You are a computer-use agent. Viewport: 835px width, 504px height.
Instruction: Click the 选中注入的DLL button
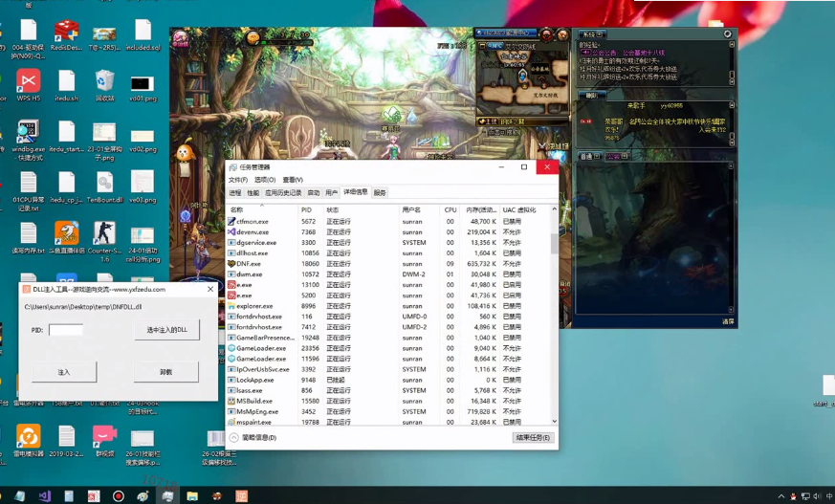[x=166, y=330]
